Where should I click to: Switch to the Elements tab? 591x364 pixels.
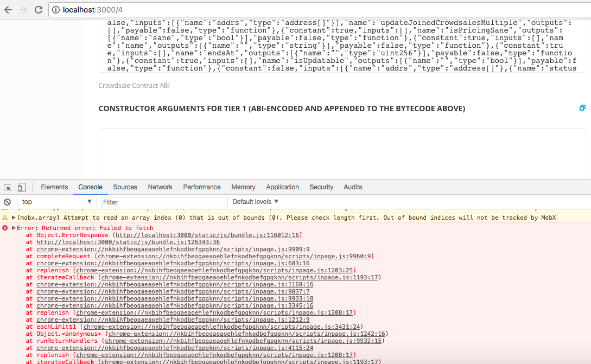click(54, 187)
